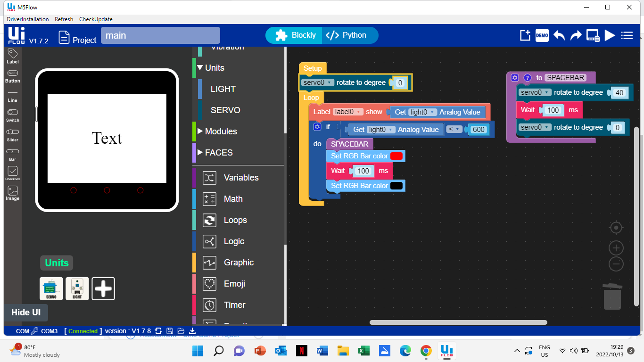The width and height of the screenshot is (644, 362).
Task: Run the program with the play icon
Action: point(610,35)
